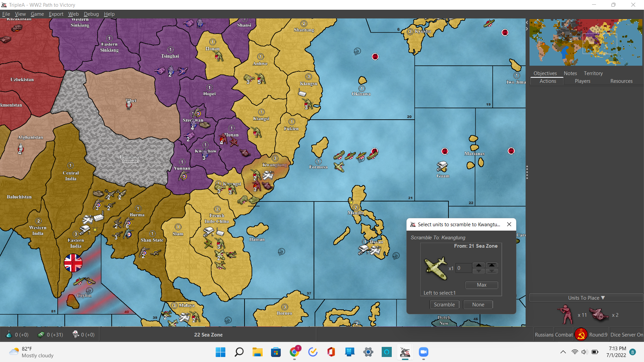This screenshot has height=362, width=644.
Task: Increase scramble fighter count by one
Action: [x=479, y=265]
